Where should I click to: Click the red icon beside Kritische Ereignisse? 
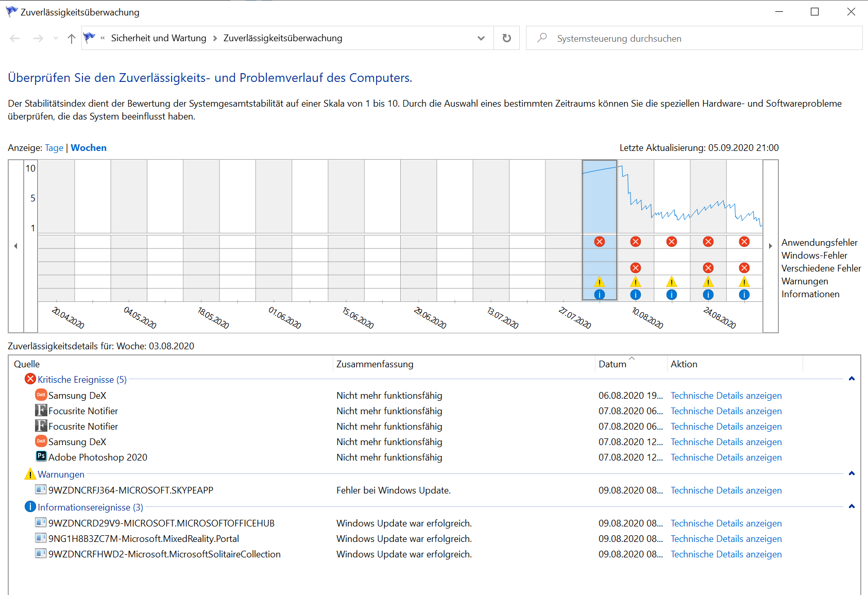[30, 379]
